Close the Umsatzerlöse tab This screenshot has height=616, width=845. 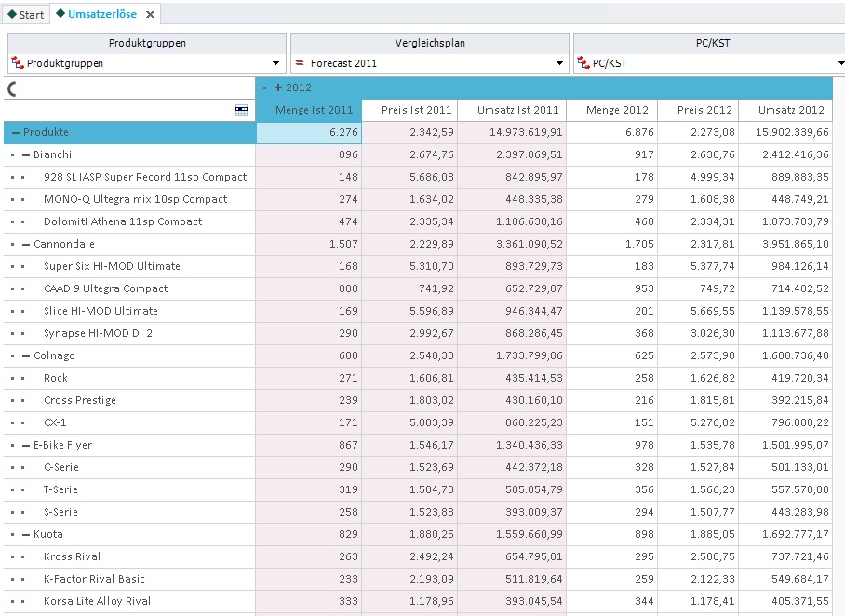[x=151, y=15]
